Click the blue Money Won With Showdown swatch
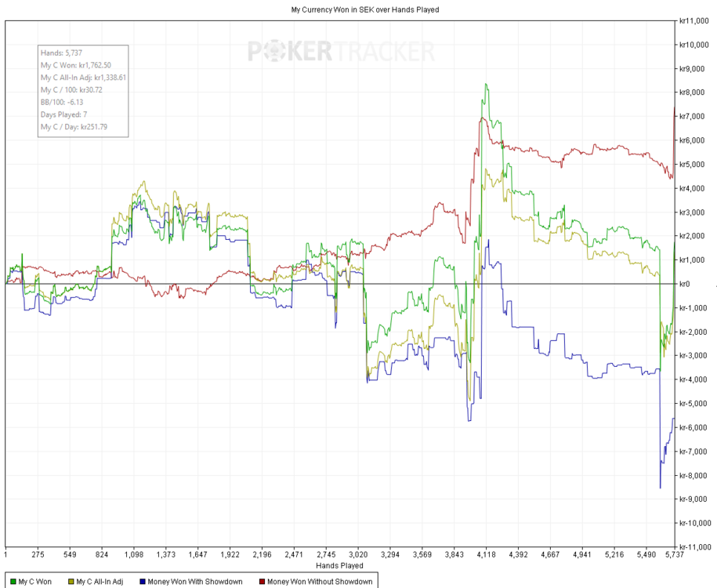Viewport: 717px width, 588px height. (x=142, y=582)
